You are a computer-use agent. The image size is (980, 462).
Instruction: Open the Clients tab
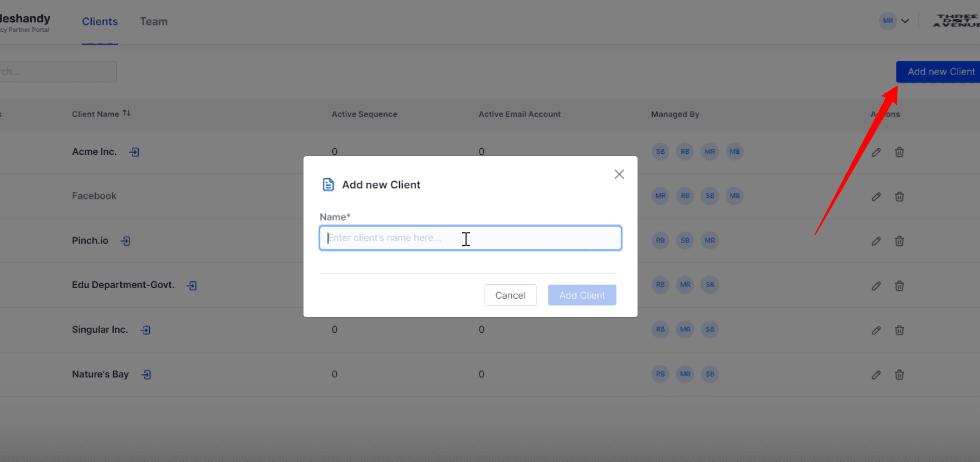pyautogui.click(x=100, y=22)
